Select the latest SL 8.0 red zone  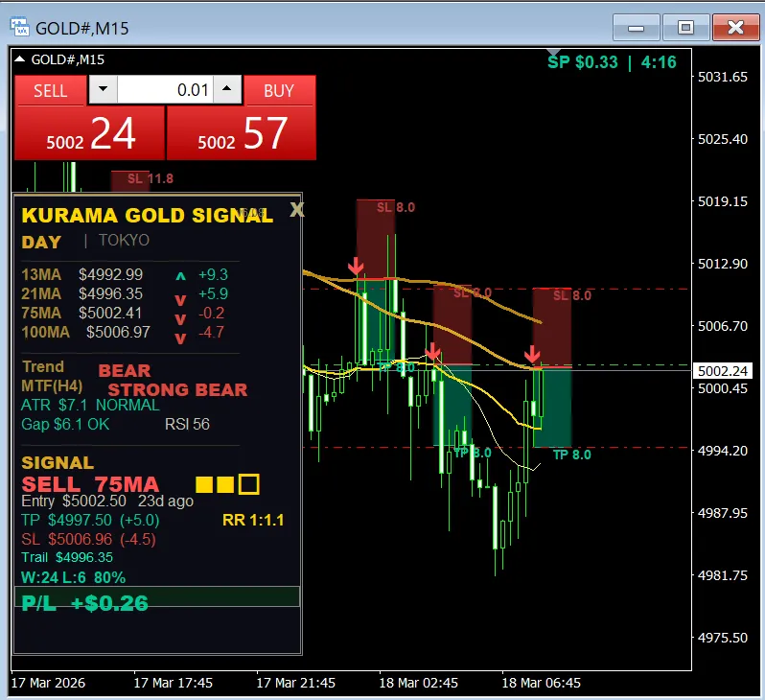pos(552,327)
